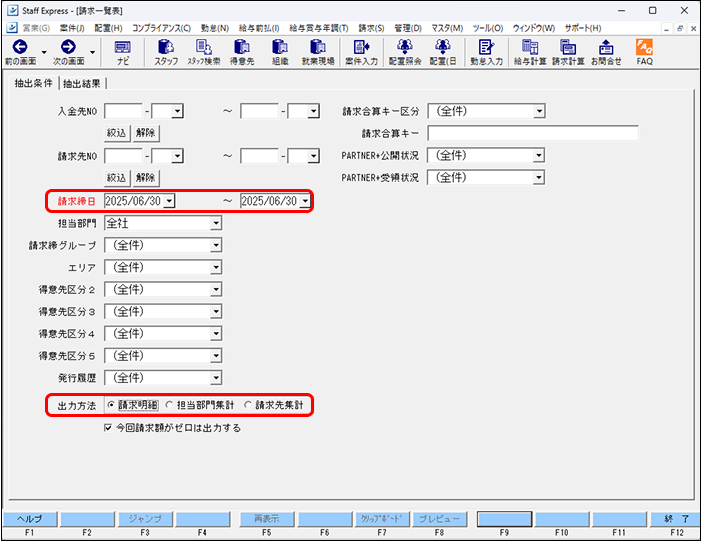
Task: Open the 請求(S) menu
Action: 371,28
